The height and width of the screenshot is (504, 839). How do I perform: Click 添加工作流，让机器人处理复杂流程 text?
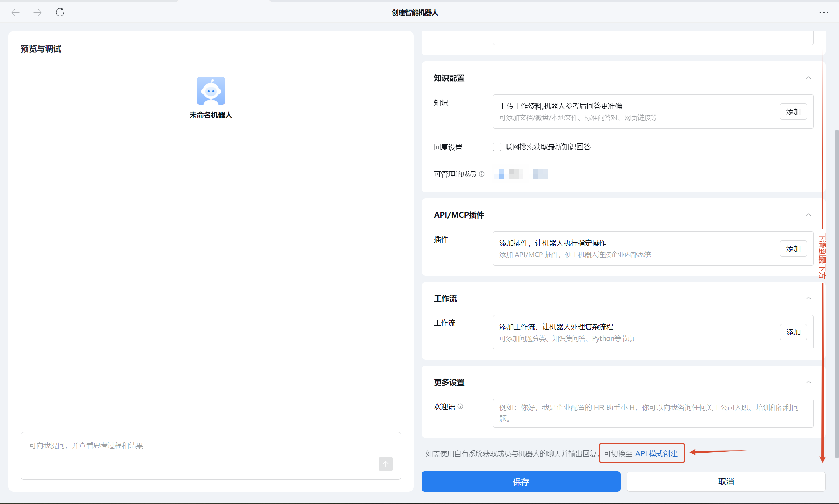coord(556,327)
